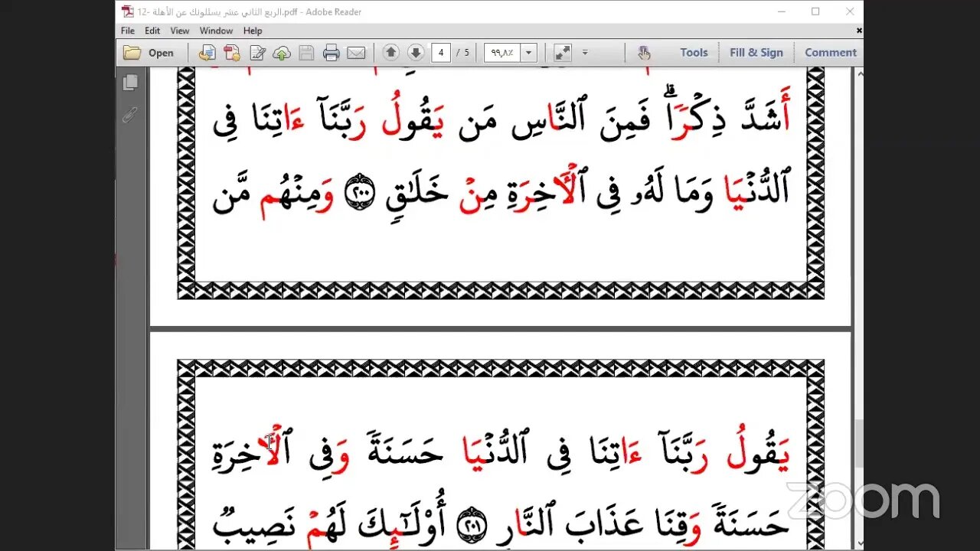Minimize the Adobe Reader window
Image resolution: width=980 pixels, height=551 pixels.
[782, 11]
